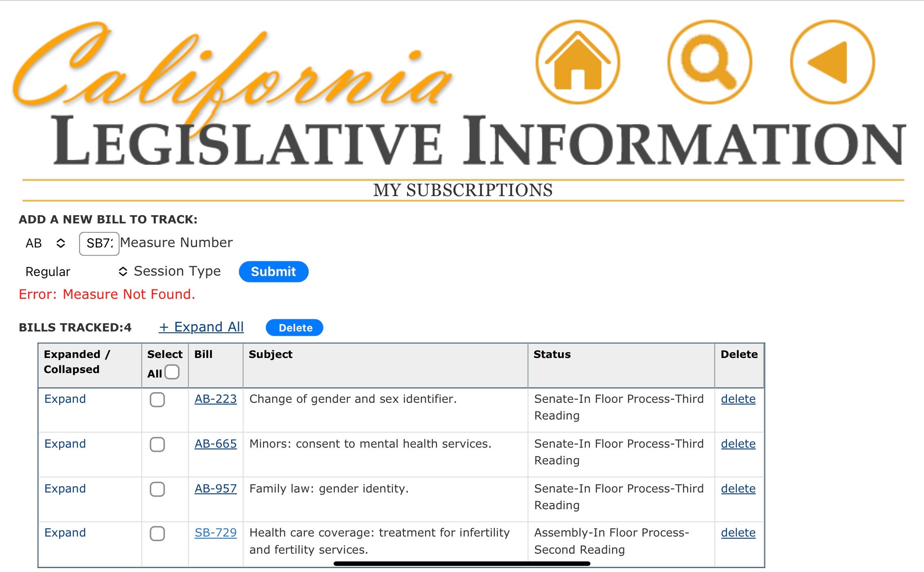Viewport: 924px width, 572px height.
Task: Click the back arrow circle icon
Action: [x=833, y=62]
